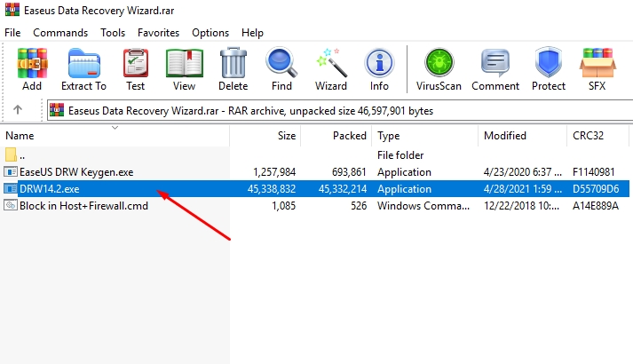Click the archive path address field

click(340, 110)
